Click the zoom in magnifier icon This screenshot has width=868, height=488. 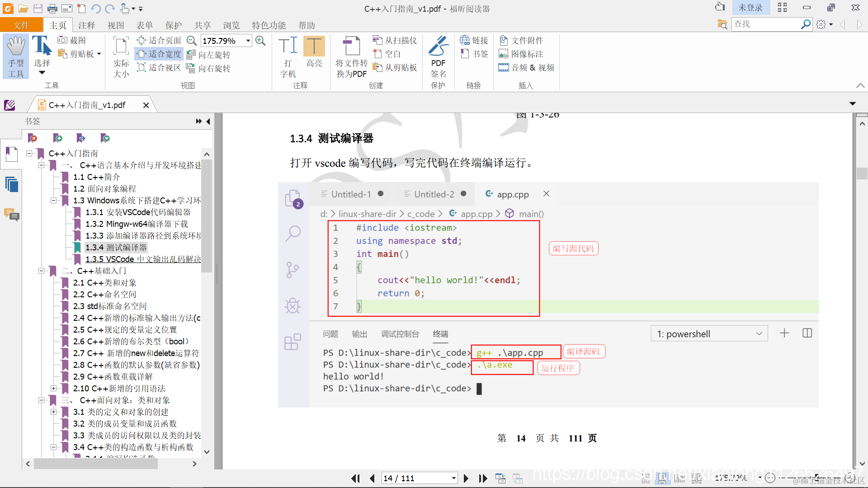point(260,41)
